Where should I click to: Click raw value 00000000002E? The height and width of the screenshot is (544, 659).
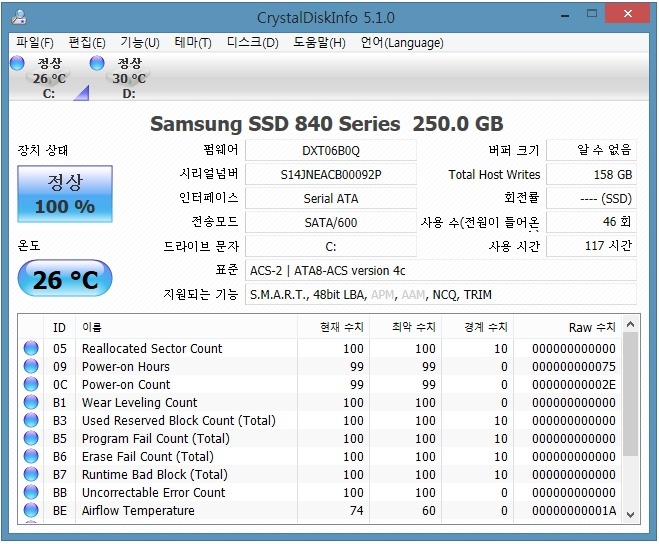[x=574, y=385]
